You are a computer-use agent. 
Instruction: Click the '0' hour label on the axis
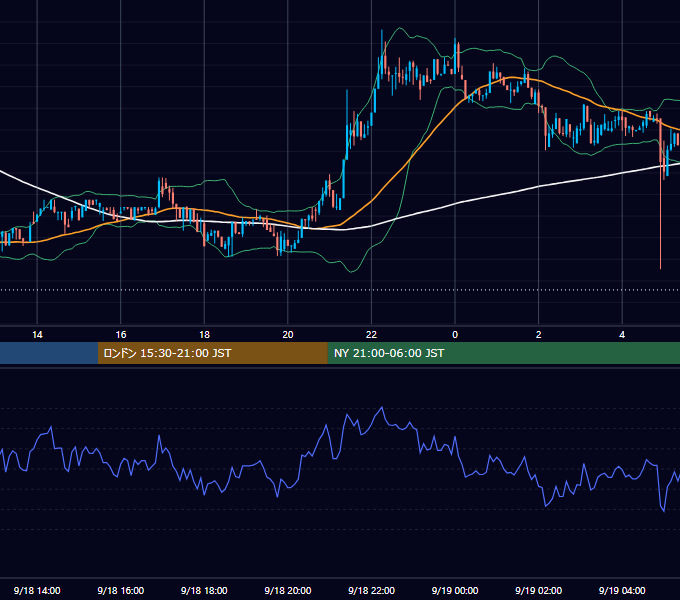pyautogui.click(x=455, y=335)
